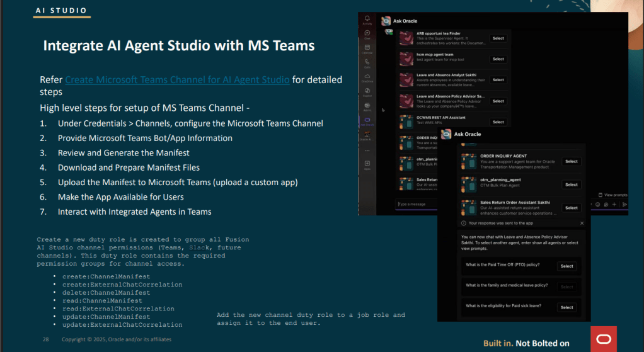Select the otm_planning_agent in the front window
The width and height of the screenshot is (644, 352).
[571, 185]
